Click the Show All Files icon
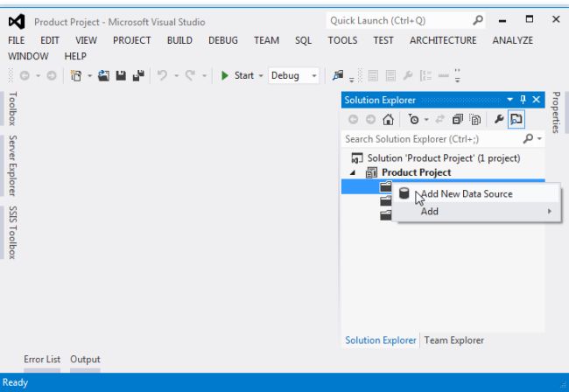 (475, 119)
